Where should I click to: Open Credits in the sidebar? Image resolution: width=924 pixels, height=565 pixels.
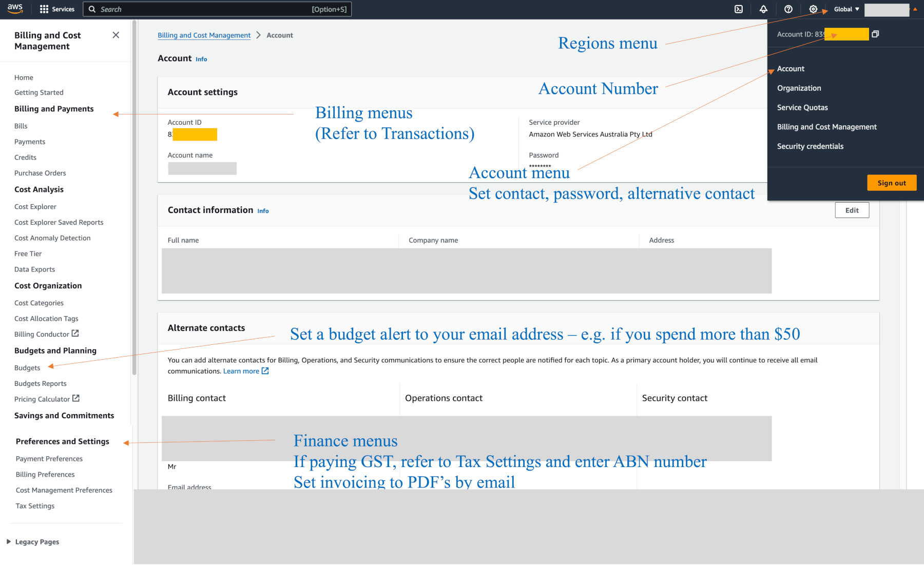pos(25,158)
